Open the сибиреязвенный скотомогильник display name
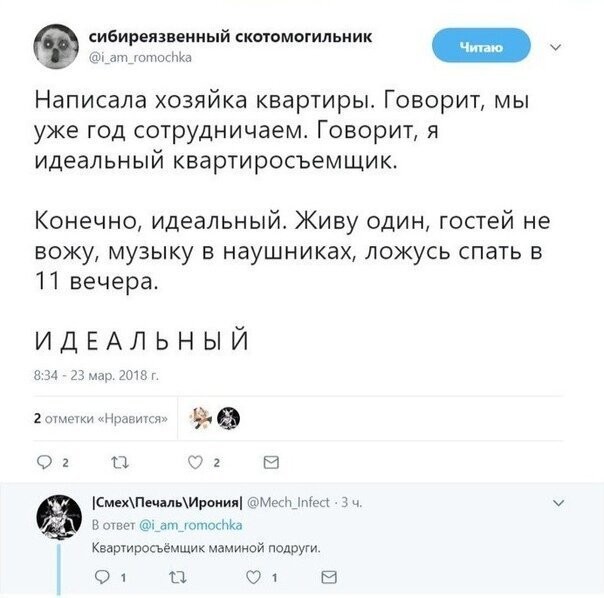 [x=230, y=37]
